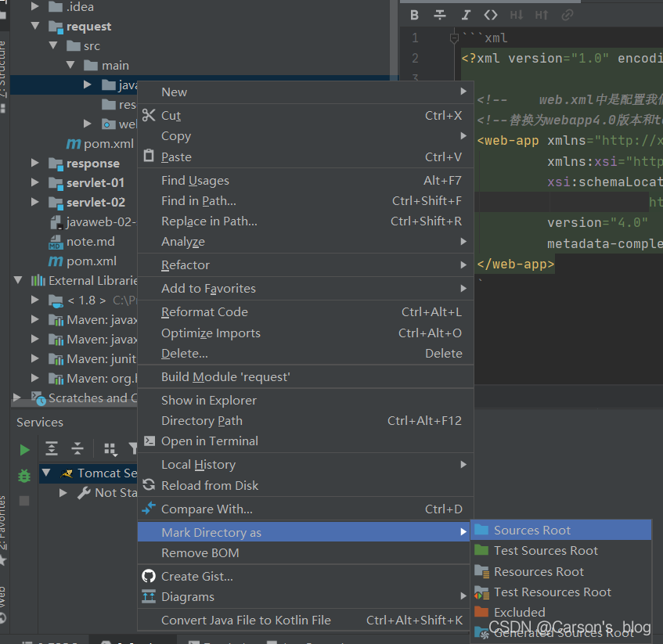The height and width of the screenshot is (644, 663).
Task: Click the Stop square icon in Services
Action: click(x=24, y=501)
